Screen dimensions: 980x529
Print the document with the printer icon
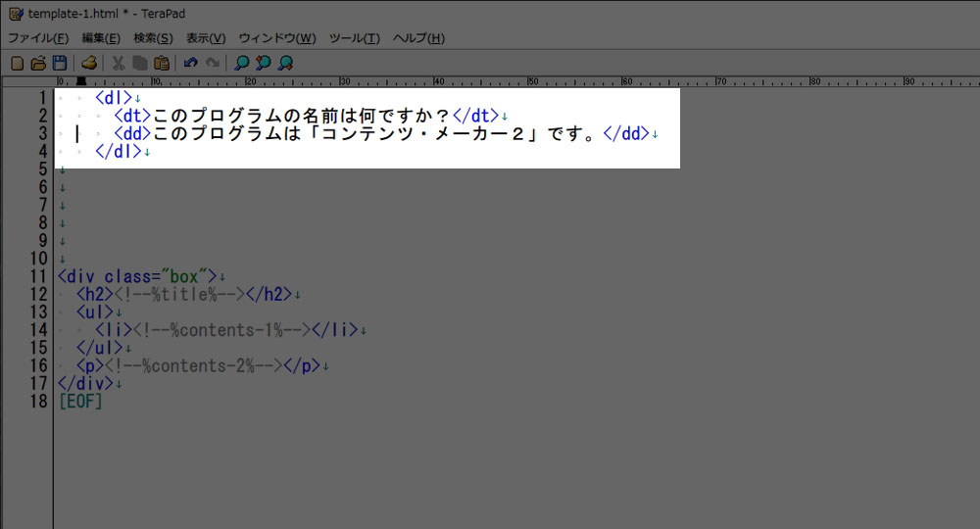point(89,63)
